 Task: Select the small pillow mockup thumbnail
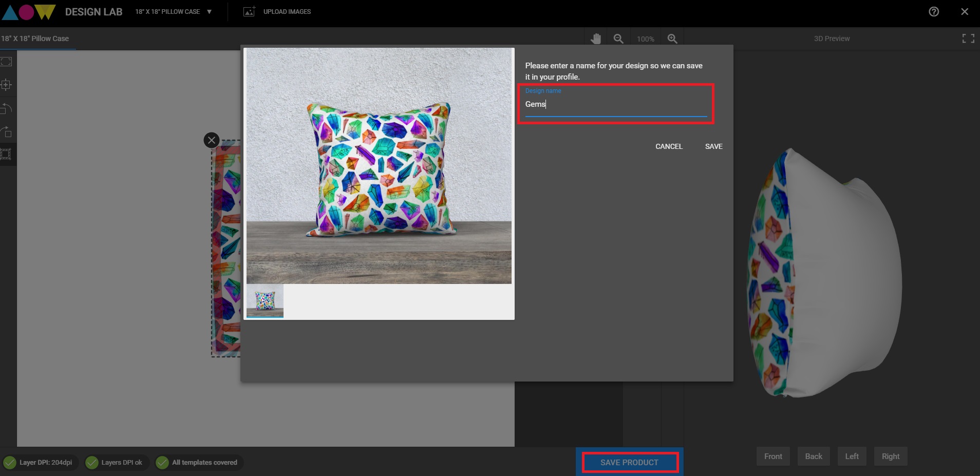tap(265, 301)
